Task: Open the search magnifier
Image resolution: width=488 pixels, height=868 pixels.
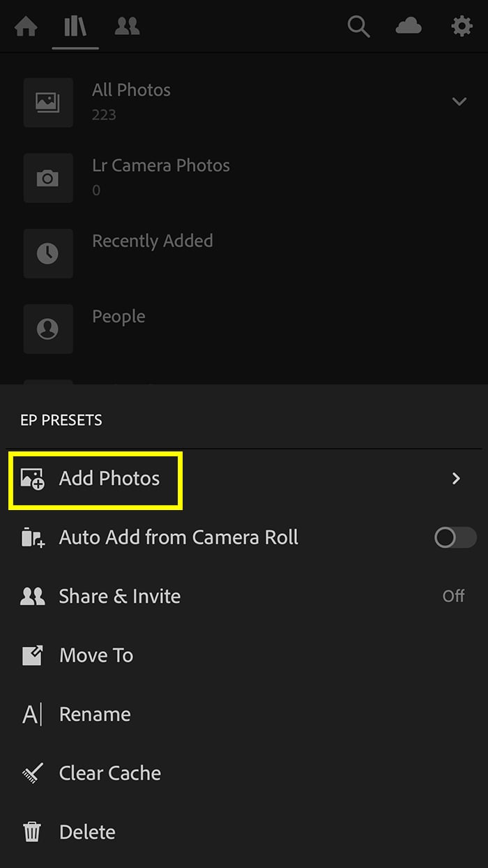Action: click(358, 27)
